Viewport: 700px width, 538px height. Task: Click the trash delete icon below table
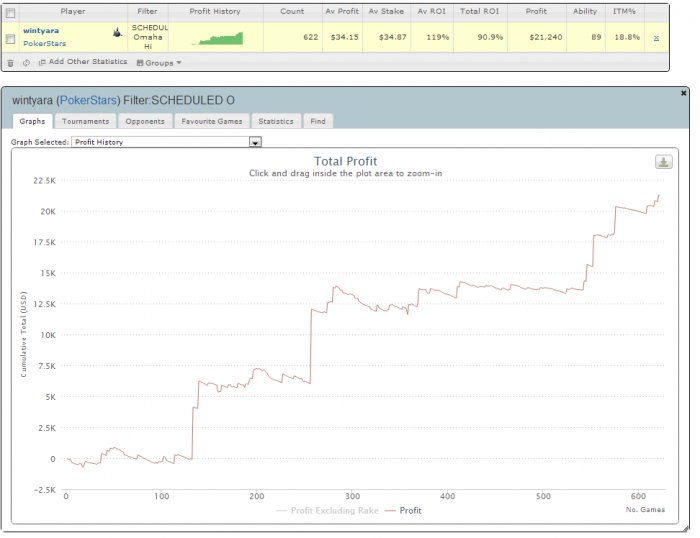[11, 63]
